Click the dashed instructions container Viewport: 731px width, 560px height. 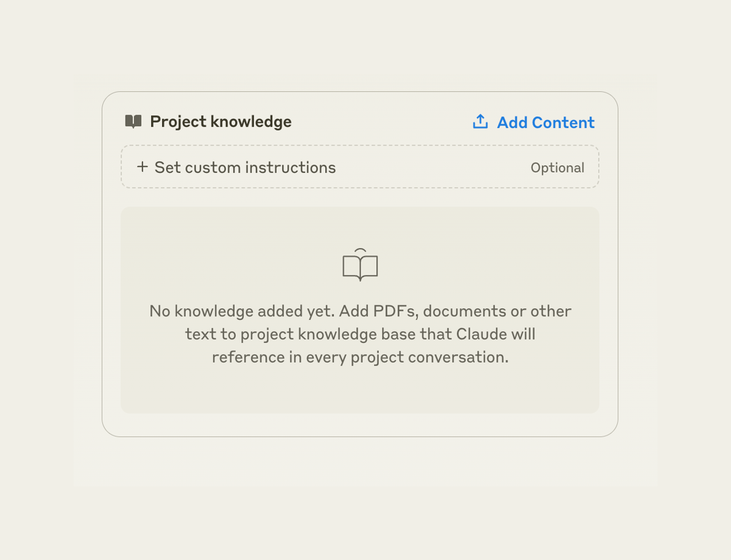click(x=360, y=166)
